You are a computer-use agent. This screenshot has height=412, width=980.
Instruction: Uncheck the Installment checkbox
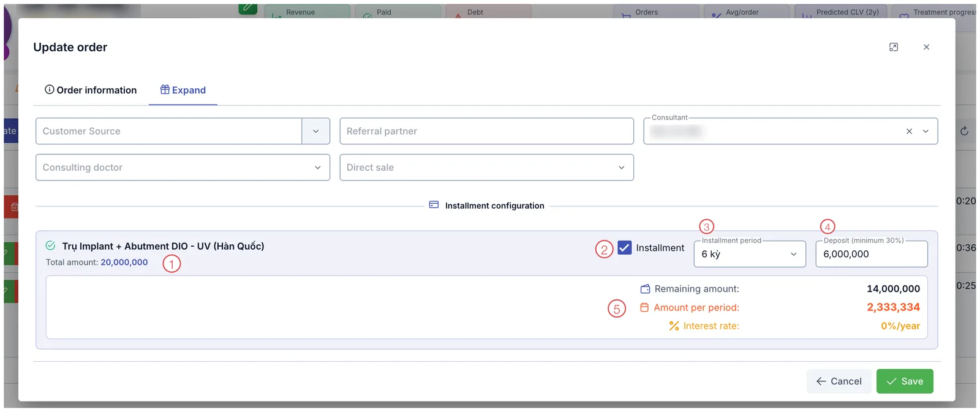pos(625,247)
